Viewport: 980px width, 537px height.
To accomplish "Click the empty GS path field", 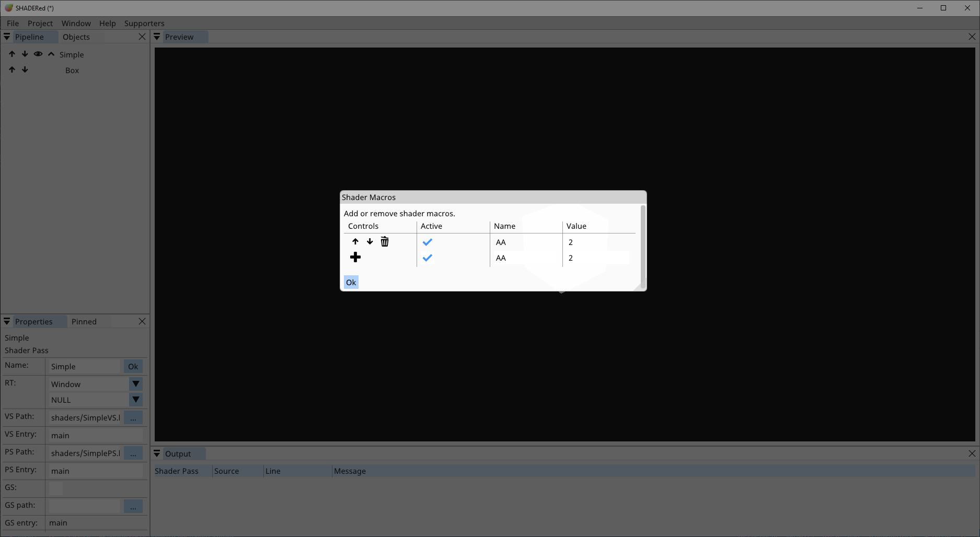I will pos(85,506).
